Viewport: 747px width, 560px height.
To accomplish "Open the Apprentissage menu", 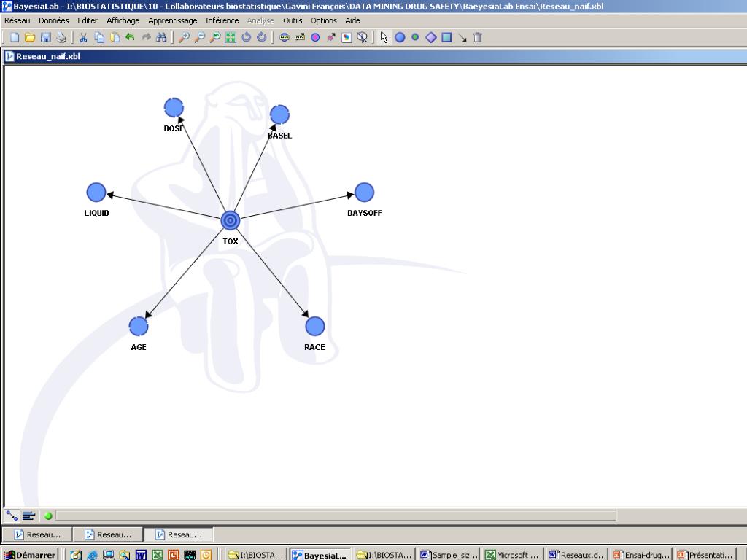I will pyautogui.click(x=172, y=20).
